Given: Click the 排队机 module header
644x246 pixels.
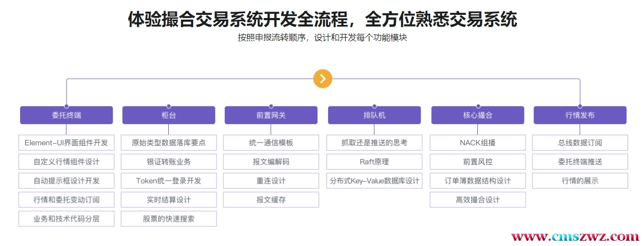Looking at the screenshot, I should (374, 115).
